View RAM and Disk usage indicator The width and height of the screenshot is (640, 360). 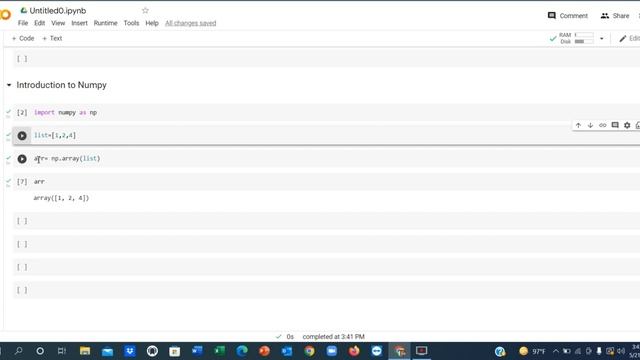[x=576, y=38]
